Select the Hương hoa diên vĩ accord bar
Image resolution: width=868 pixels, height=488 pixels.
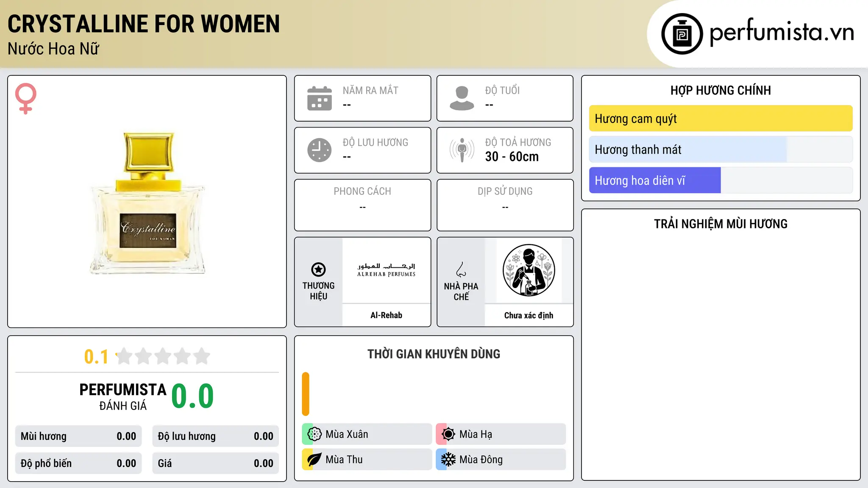pos(721,180)
